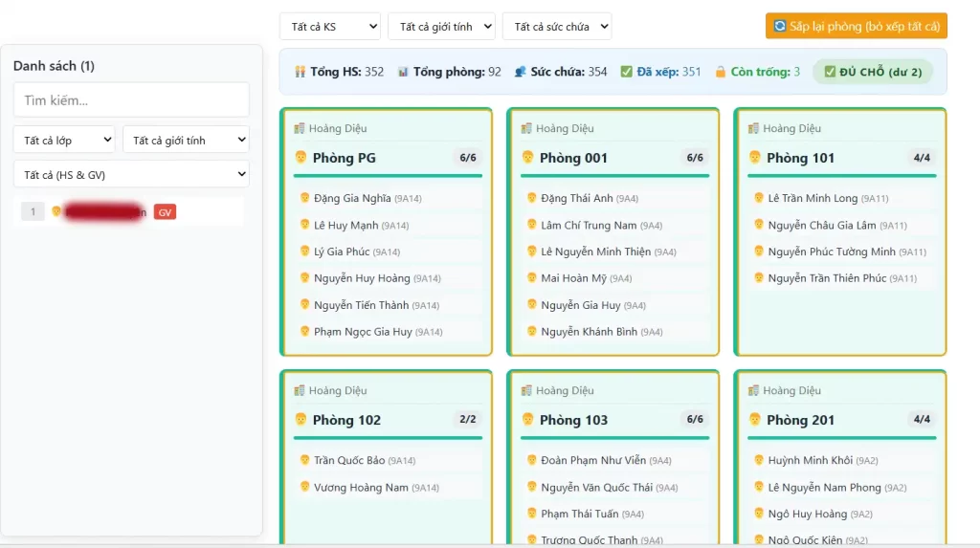Click the student icon next to Đặng Gia Nghĩa

tap(305, 199)
